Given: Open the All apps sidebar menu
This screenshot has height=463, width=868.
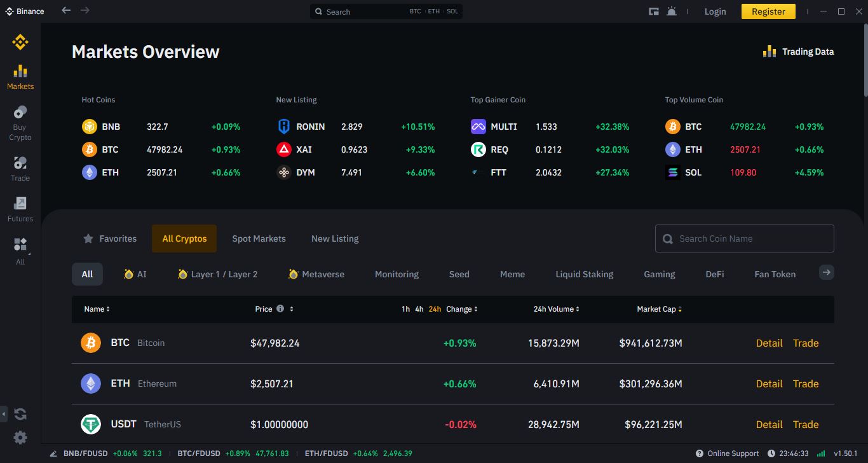Looking at the screenshot, I should (x=20, y=251).
